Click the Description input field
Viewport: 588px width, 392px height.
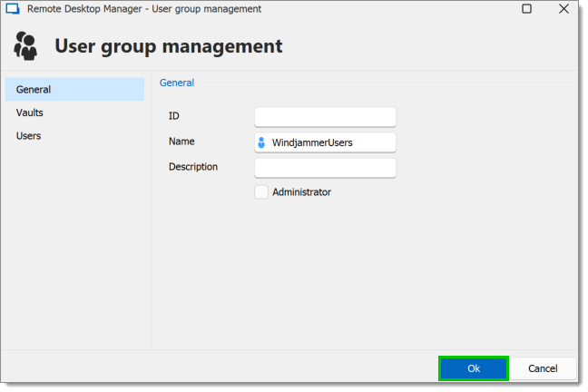325,168
